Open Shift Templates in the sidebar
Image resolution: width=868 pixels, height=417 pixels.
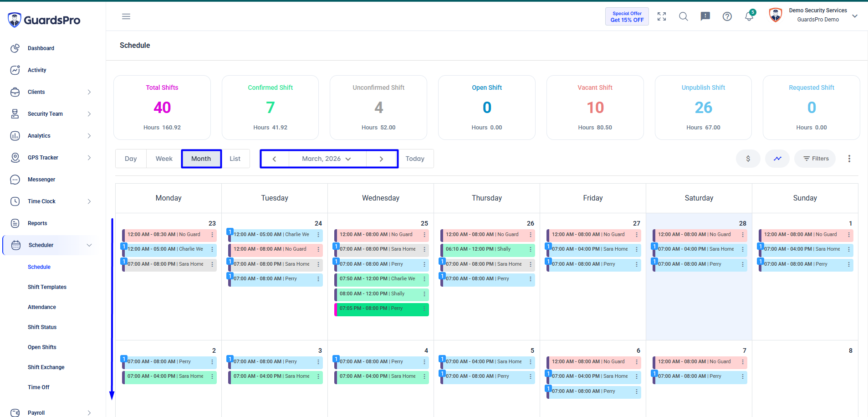pyautogui.click(x=47, y=287)
